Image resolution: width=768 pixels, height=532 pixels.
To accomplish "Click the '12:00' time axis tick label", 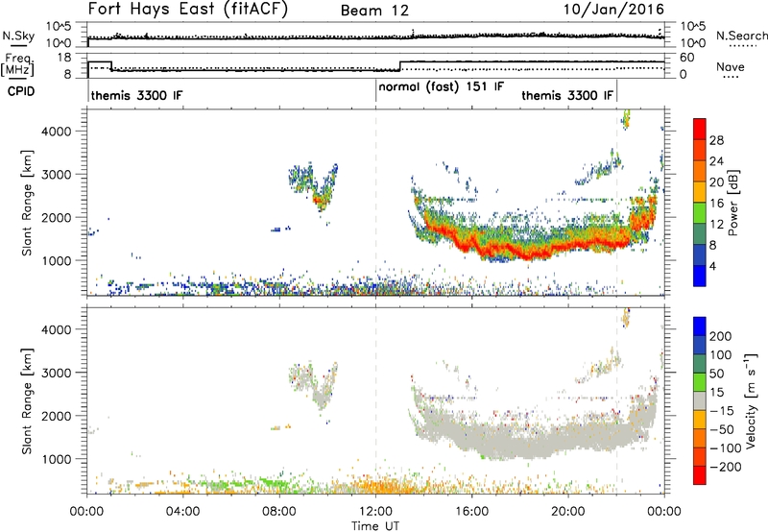I will (375, 512).
